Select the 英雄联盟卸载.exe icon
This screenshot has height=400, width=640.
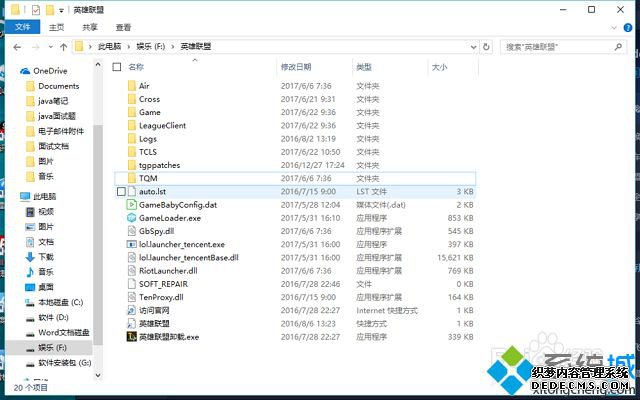pos(131,337)
